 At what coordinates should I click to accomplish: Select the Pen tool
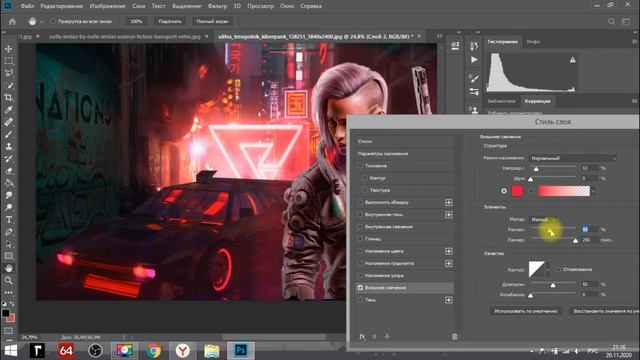click(9, 232)
